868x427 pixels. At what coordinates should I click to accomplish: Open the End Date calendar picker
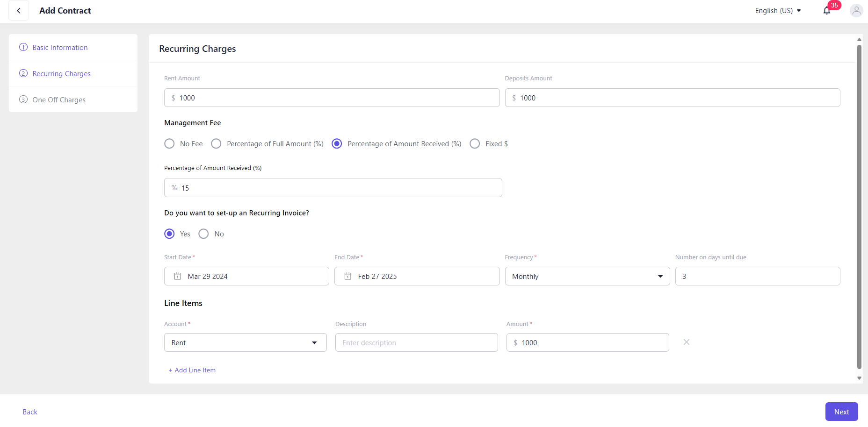coord(348,276)
